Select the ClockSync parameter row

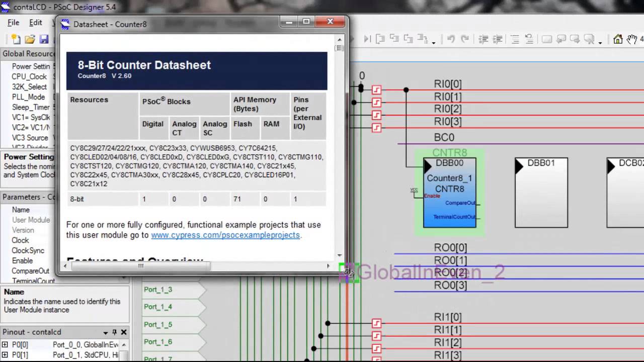point(29,250)
